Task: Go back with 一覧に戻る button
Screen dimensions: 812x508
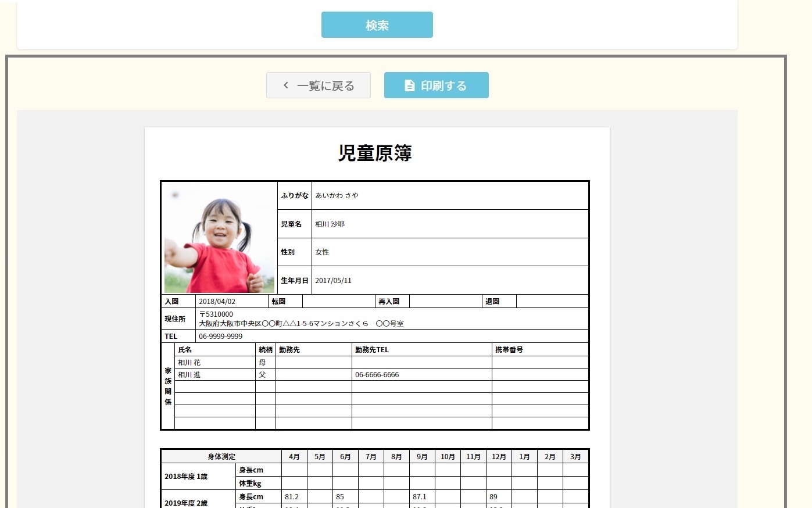Action: [319, 85]
